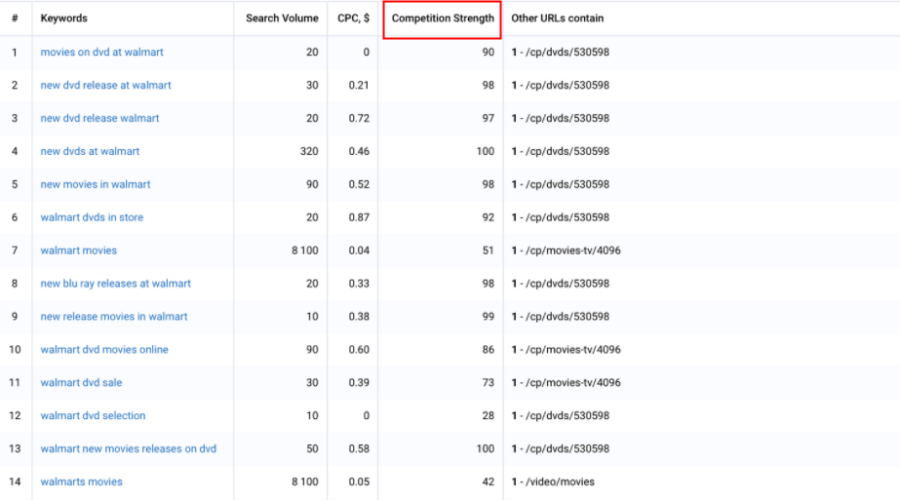The width and height of the screenshot is (900, 500).
Task: Open keyword 'walmarts movies'
Action: (x=82, y=482)
